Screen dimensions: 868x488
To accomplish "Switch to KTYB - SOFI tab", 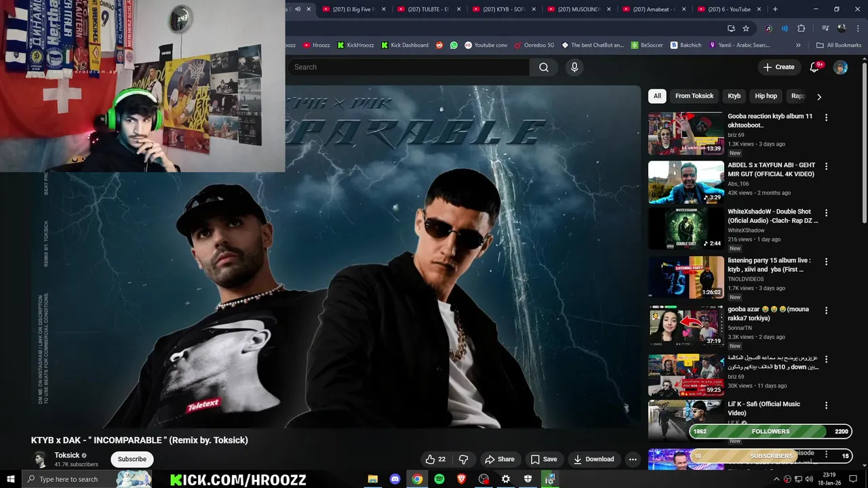I will click(x=504, y=9).
